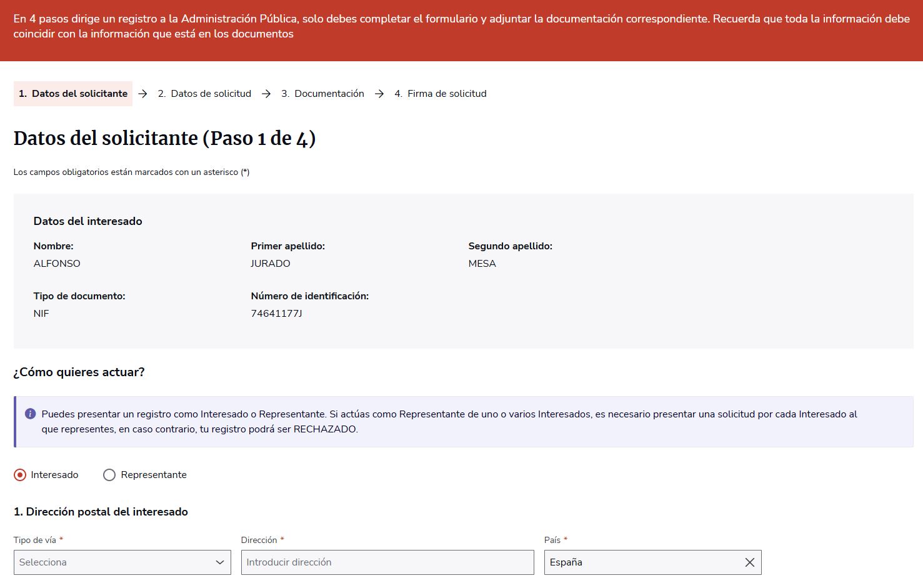Open the Tipo de vía dropdown

122,562
